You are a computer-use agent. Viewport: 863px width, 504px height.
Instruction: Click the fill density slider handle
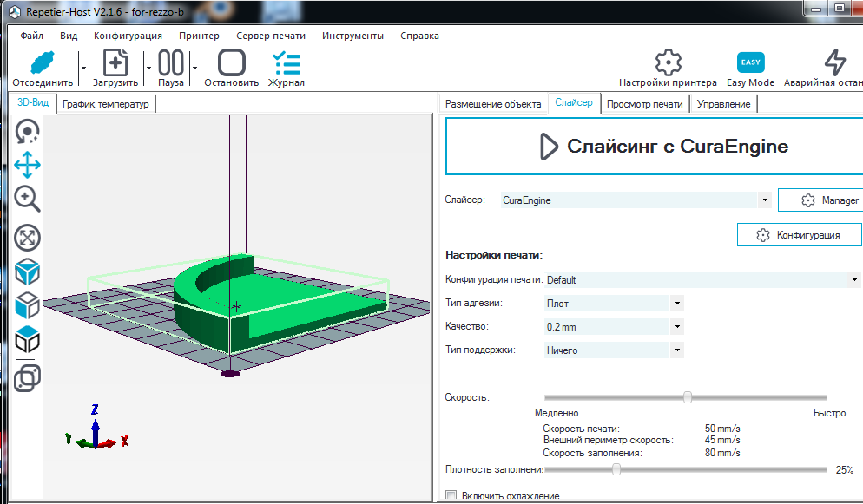[x=616, y=469]
